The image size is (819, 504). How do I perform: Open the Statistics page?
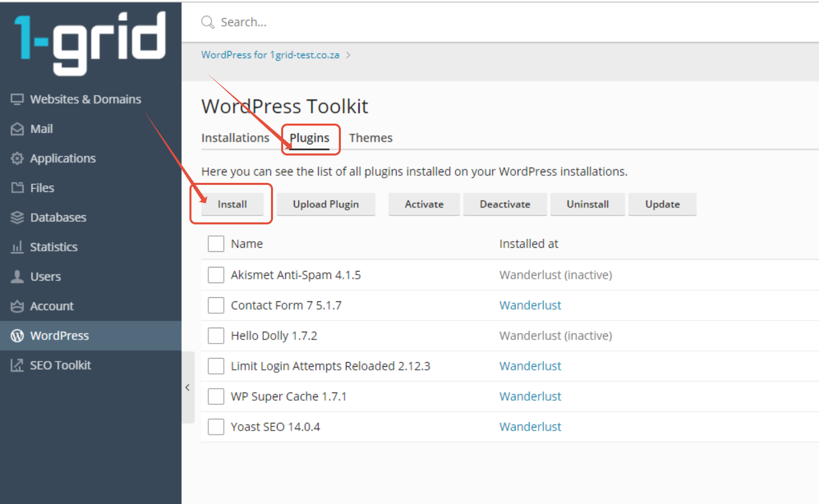(x=91, y=247)
